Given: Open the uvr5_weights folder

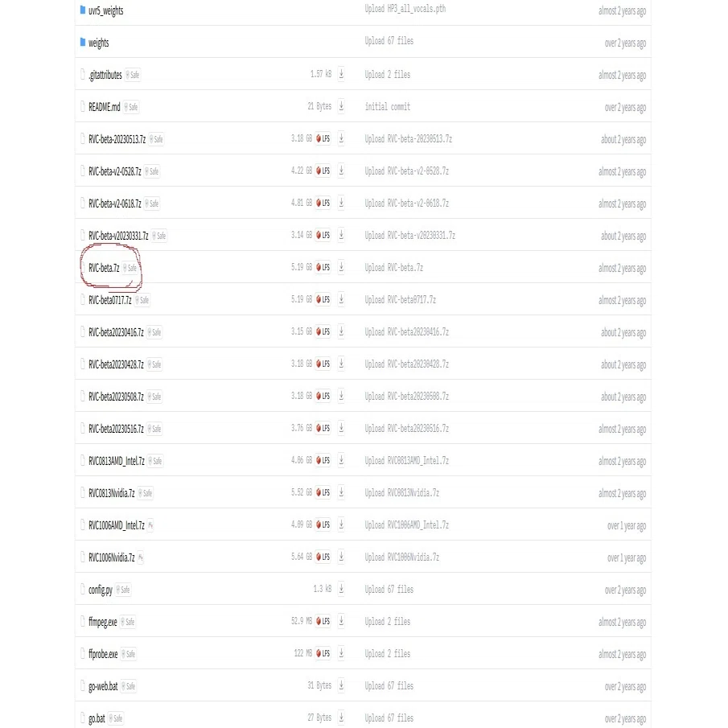Looking at the screenshot, I should pos(106,10).
